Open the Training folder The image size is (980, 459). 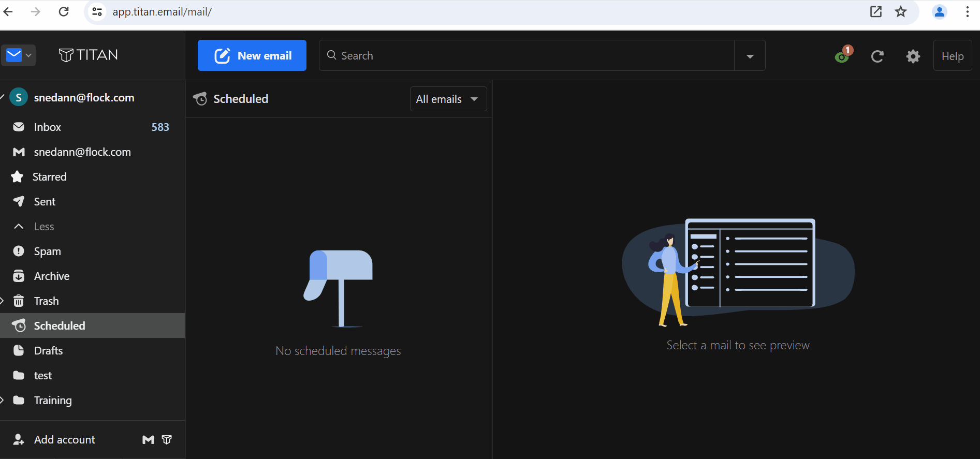[92, 400]
